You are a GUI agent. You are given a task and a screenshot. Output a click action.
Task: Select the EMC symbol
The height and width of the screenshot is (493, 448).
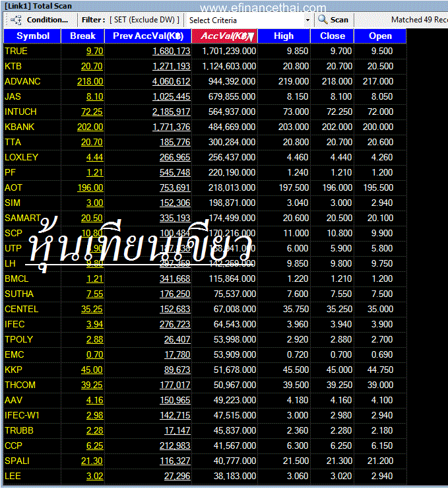15,354
